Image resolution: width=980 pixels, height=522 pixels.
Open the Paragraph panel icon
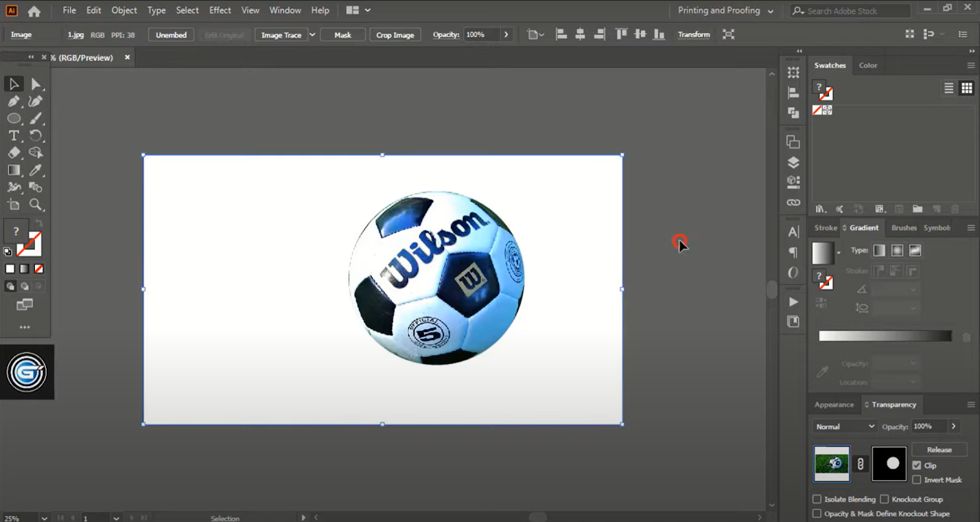coord(793,252)
